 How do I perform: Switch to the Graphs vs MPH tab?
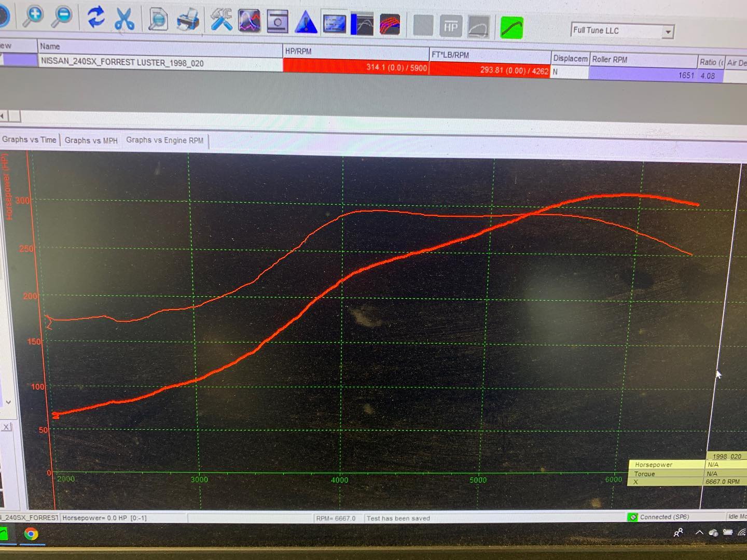(x=91, y=140)
